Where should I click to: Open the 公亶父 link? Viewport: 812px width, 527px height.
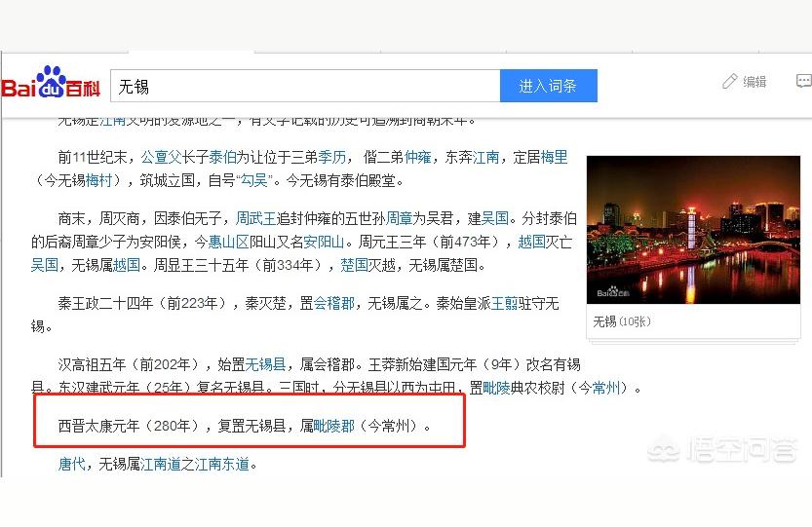[162, 157]
